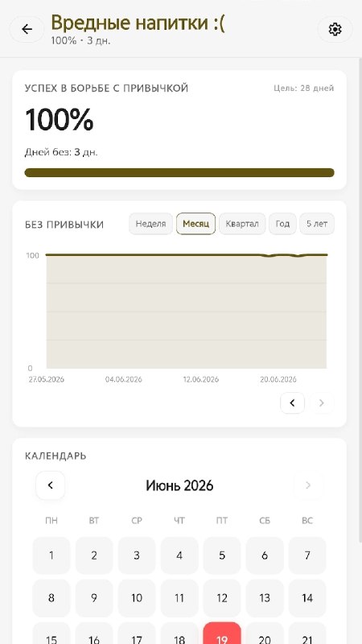This screenshot has width=362, height=644.
Task: Select the Месяц chart range
Action: (195, 224)
